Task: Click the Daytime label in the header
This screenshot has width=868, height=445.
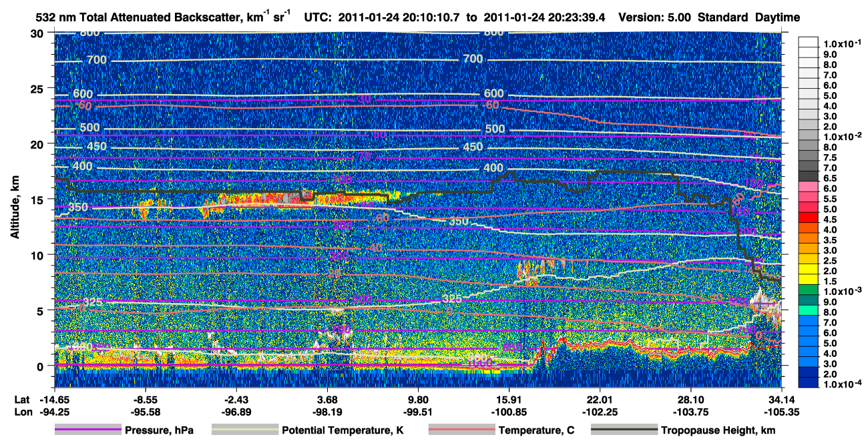Action: click(x=778, y=18)
